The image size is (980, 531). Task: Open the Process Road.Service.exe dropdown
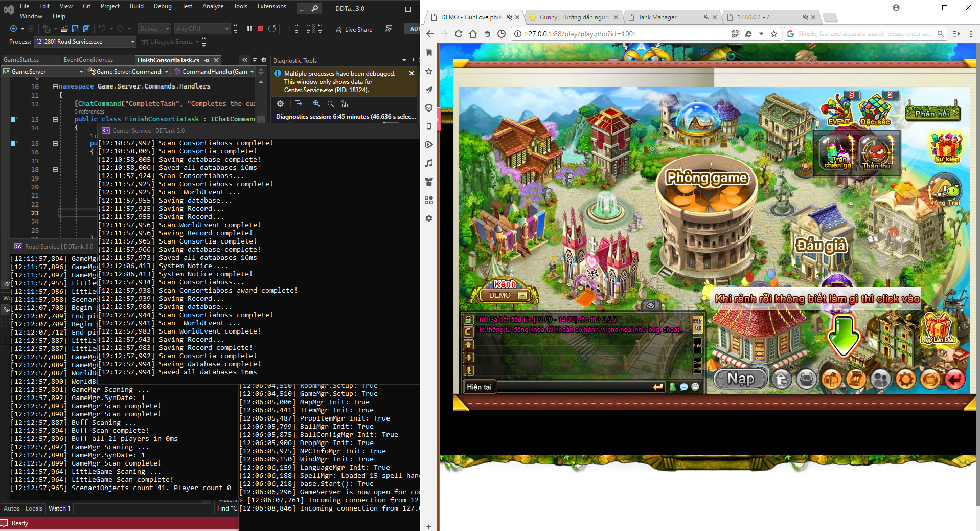(x=85, y=42)
